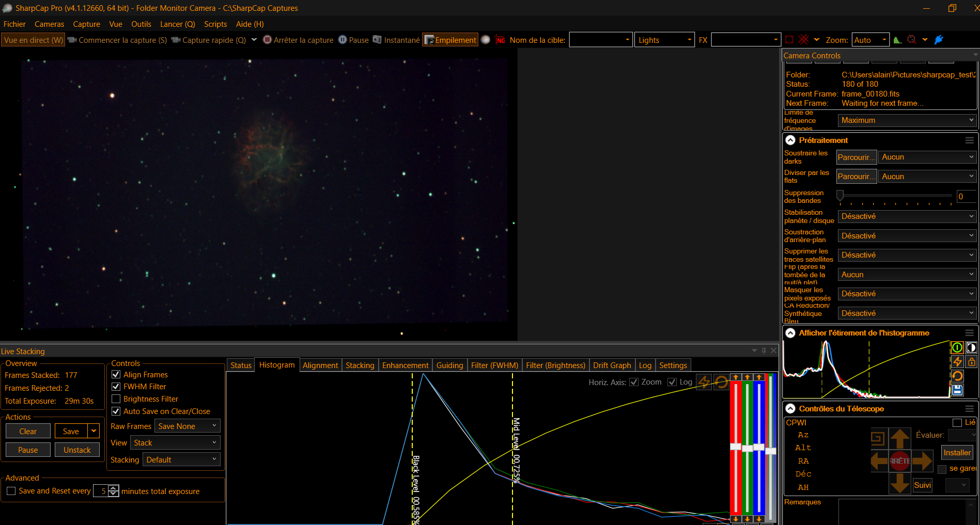Open the Fichier menu
980x525 pixels.
pyautogui.click(x=14, y=24)
